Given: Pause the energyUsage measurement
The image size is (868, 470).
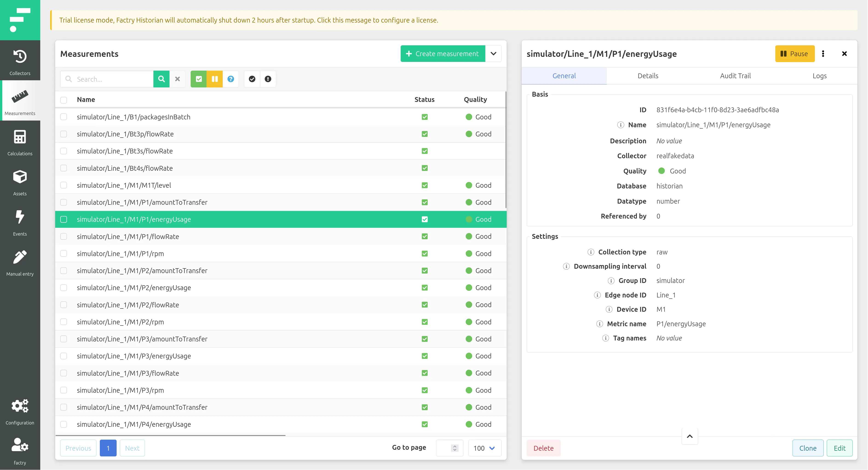Looking at the screenshot, I should [x=795, y=54].
